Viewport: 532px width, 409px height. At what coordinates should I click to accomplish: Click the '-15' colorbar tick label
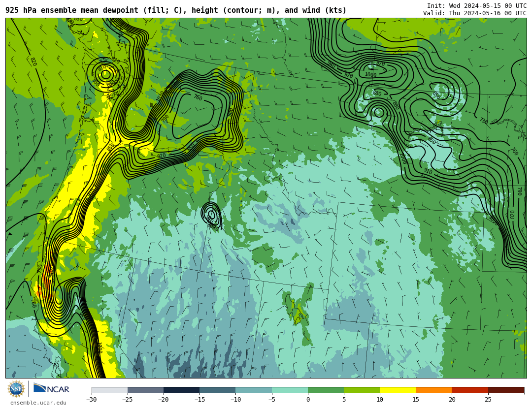[x=199, y=400]
